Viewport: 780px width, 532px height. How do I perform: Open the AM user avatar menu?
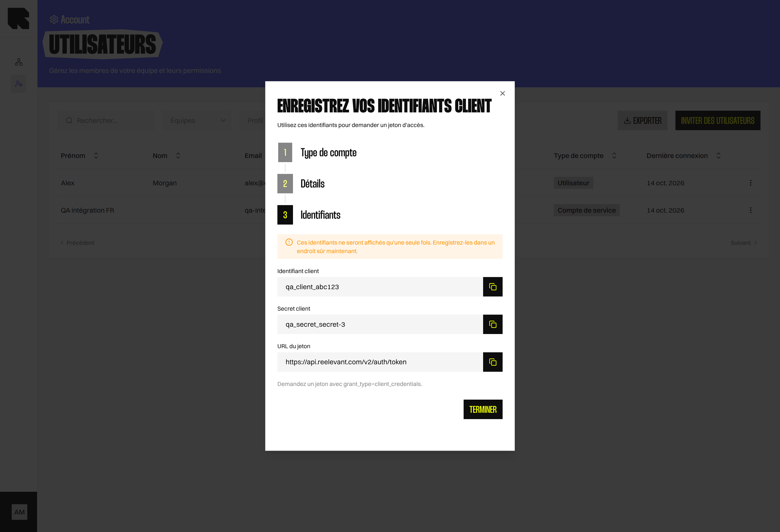tap(19, 512)
